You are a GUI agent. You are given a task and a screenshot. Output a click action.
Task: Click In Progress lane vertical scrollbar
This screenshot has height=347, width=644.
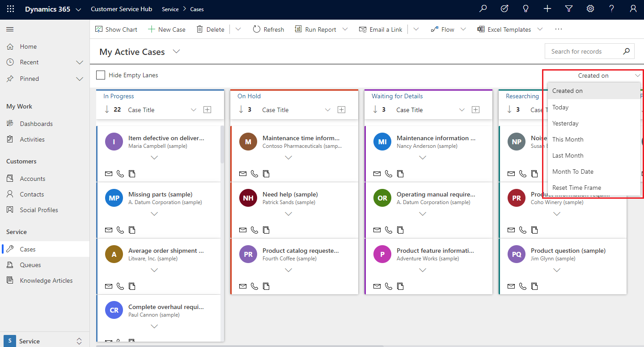tap(222, 145)
